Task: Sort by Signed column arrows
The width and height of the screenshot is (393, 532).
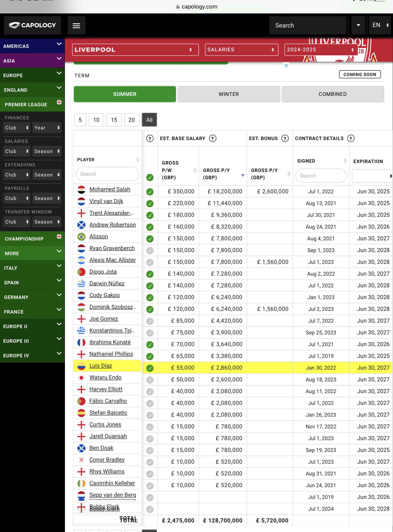Action: (x=345, y=161)
